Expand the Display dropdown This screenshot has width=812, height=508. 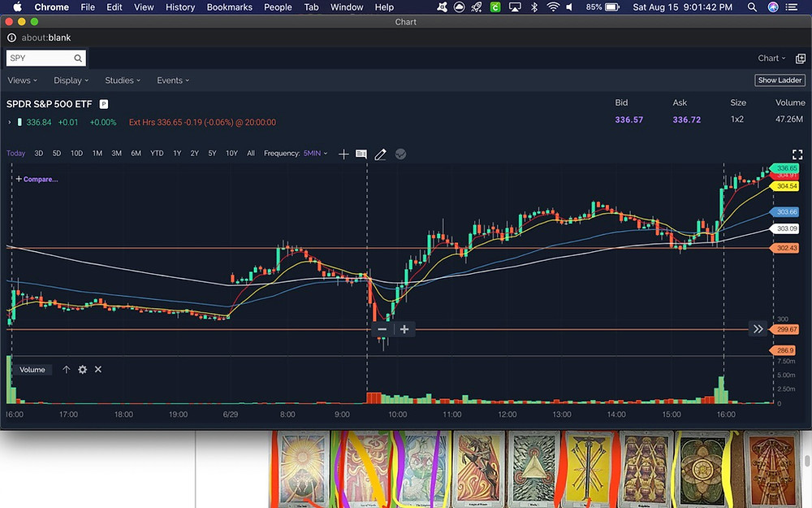71,80
